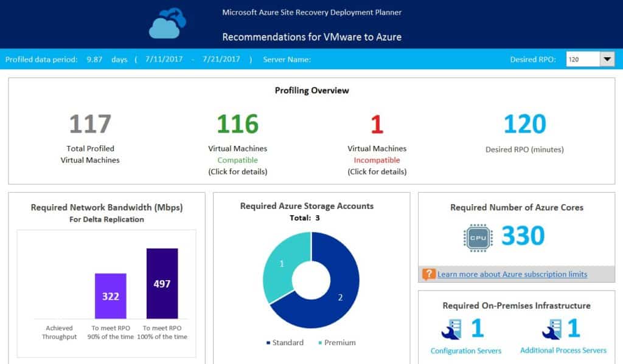The height and width of the screenshot is (364, 623).
Task: Click the Incompatible details label
Action: (x=377, y=160)
